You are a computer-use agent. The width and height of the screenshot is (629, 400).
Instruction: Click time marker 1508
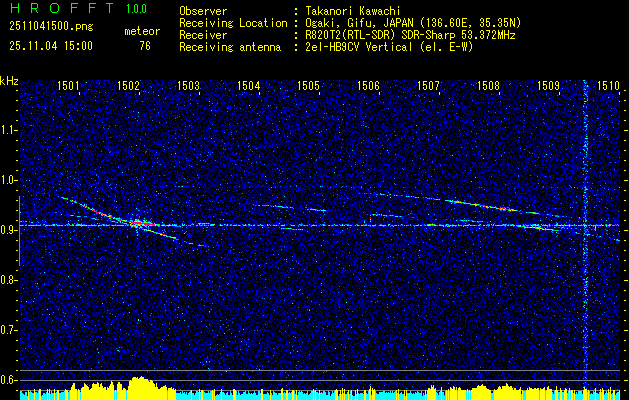coord(489,85)
